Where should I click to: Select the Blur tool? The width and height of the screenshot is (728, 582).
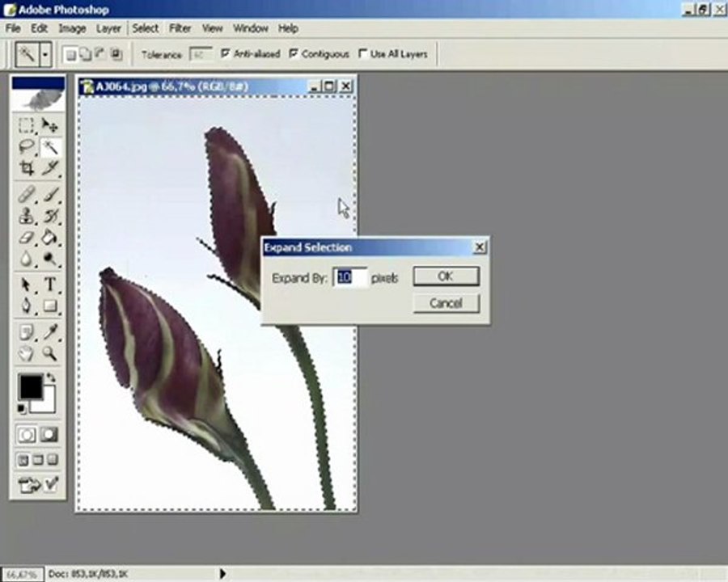(26, 259)
